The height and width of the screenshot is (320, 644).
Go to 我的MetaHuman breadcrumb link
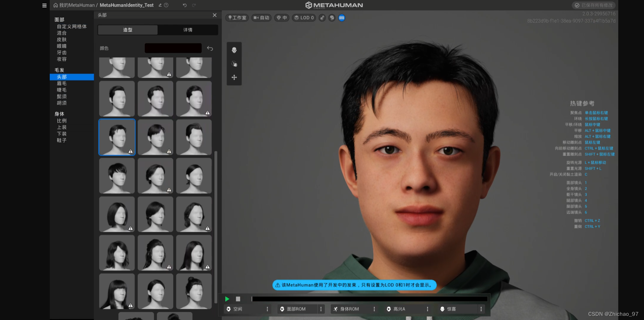[x=77, y=5]
